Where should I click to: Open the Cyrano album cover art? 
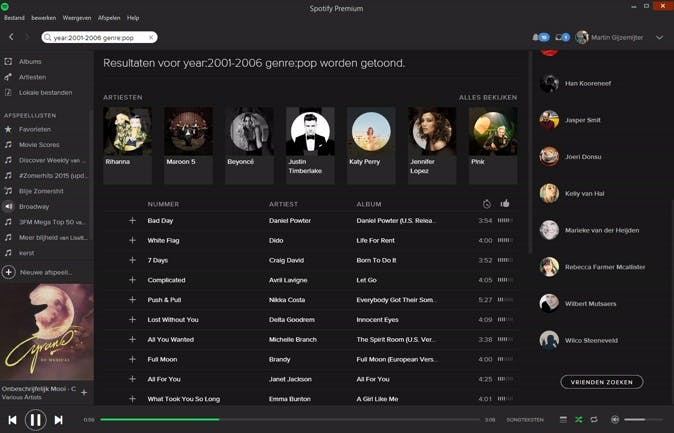[47, 332]
